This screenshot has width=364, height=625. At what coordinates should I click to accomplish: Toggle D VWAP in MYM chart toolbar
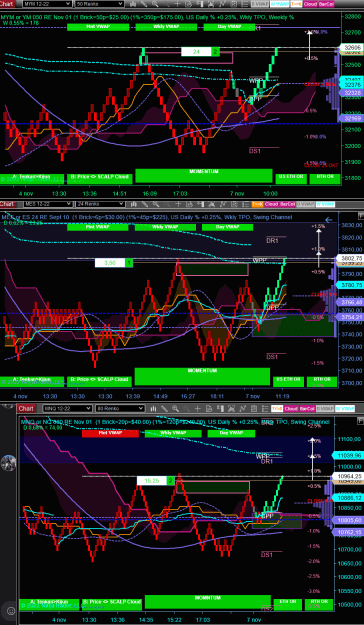pyautogui.click(x=260, y=4)
